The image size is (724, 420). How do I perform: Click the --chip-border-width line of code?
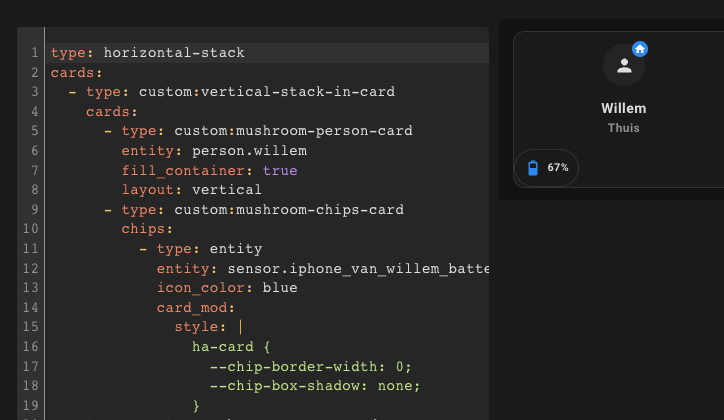pyautogui.click(x=310, y=366)
